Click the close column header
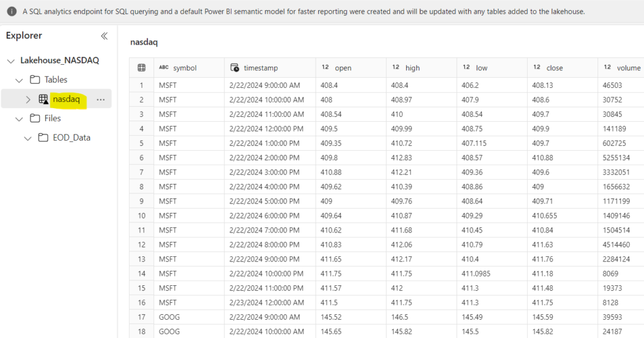 point(563,68)
